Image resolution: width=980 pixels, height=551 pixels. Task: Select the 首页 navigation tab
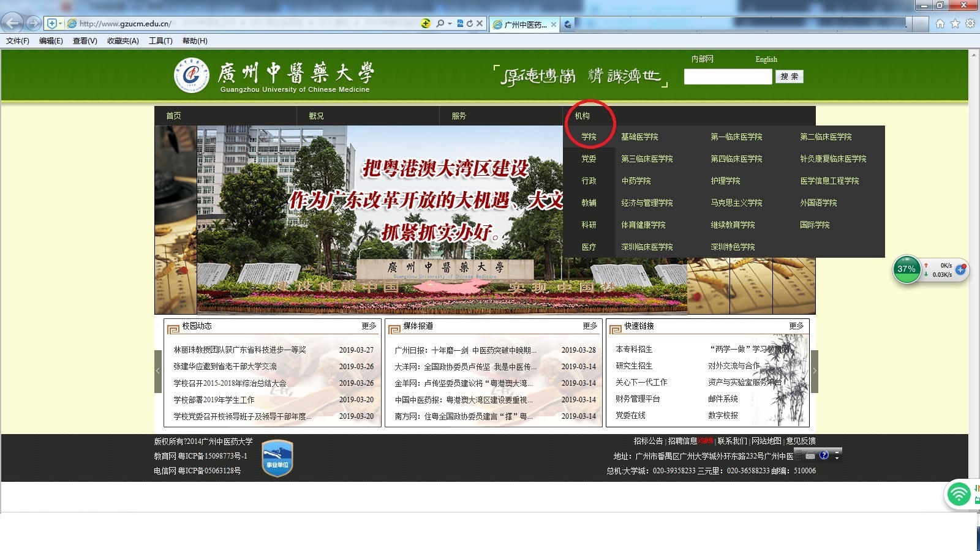174,116
